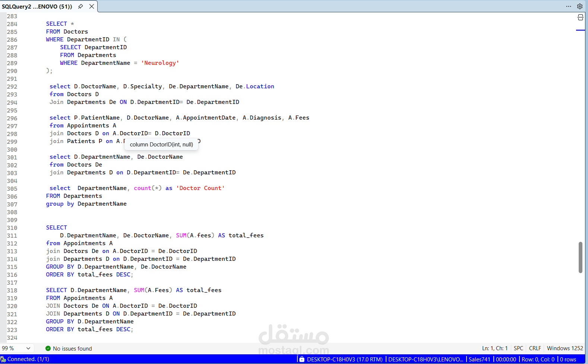Screen dimensions: 588x364
Task: Click the Ln: 1, Ch: 1 indicator
Action: click(495, 348)
